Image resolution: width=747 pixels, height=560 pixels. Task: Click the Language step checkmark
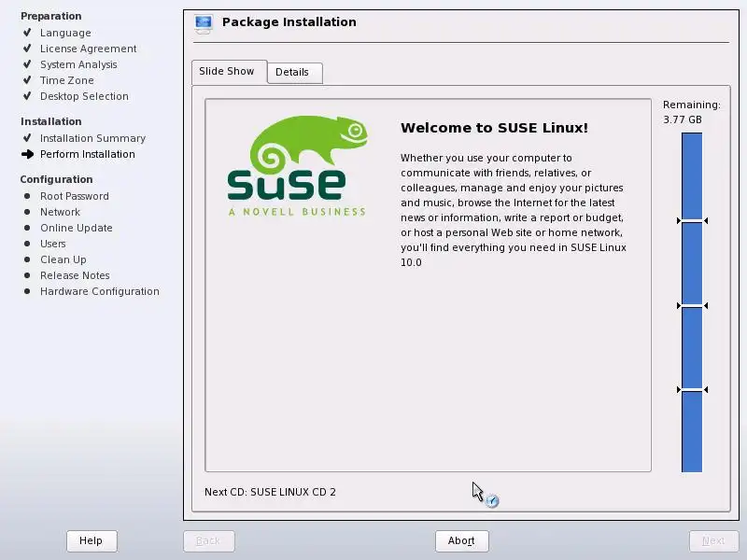(x=27, y=33)
